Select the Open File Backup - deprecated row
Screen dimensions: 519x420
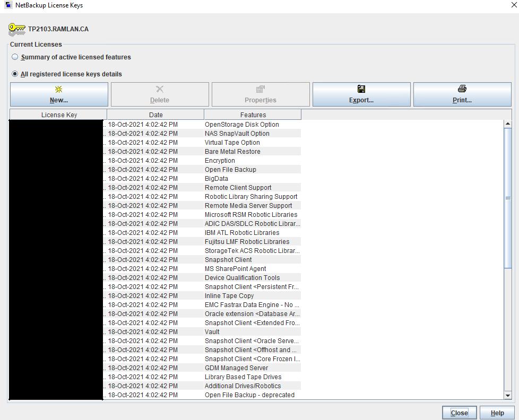(x=155, y=395)
